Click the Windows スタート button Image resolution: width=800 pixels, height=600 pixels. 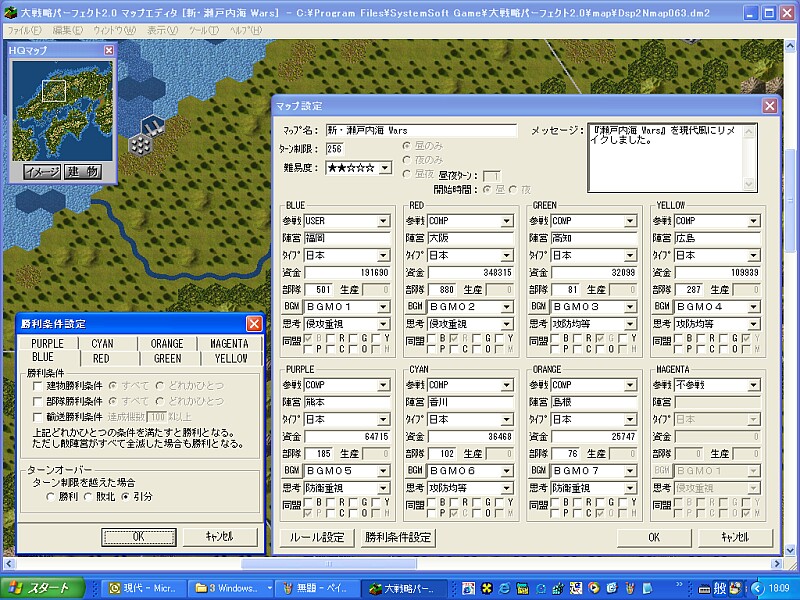[40, 588]
